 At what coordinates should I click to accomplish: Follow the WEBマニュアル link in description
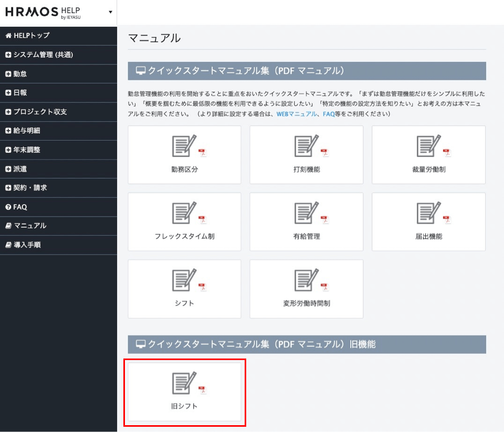tap(297, 114)
